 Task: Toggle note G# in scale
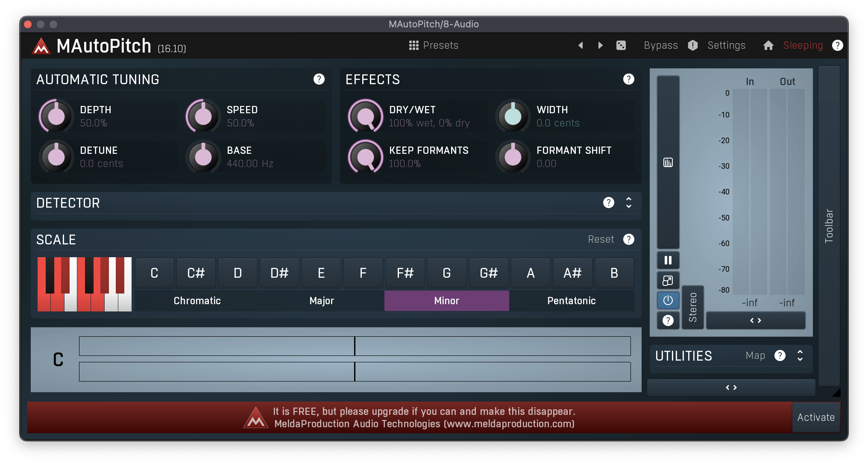pos(489,273)
